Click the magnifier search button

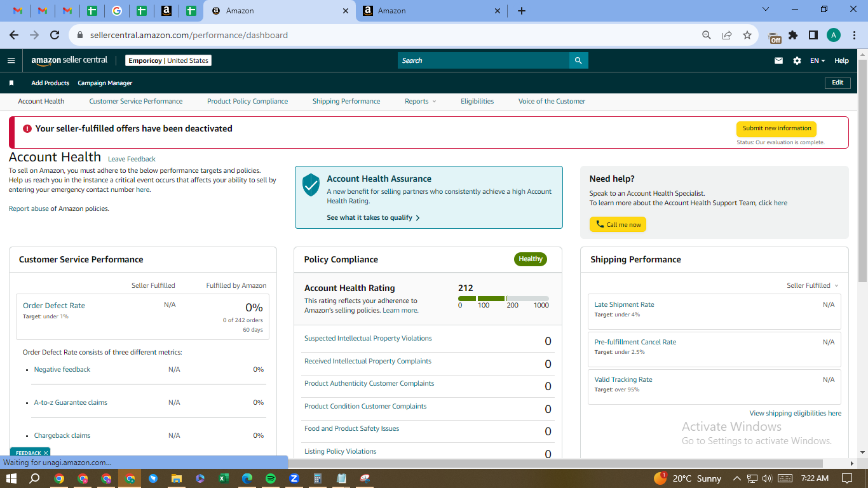(x=578, y=60)
